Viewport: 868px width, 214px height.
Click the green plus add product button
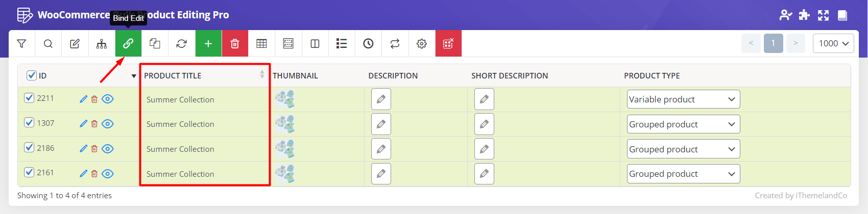coord(208,44)
